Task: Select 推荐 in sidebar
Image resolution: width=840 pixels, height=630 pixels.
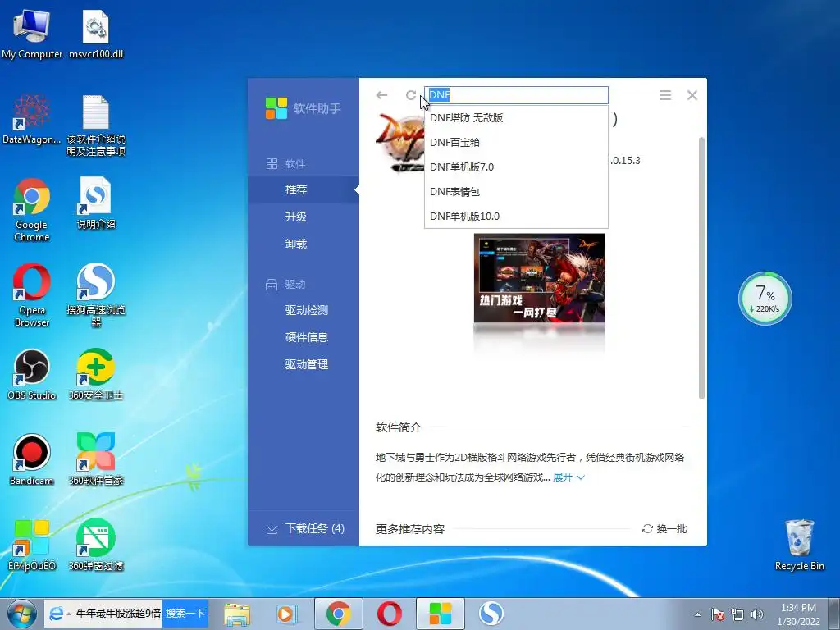Action: click(x=304, y=189)
